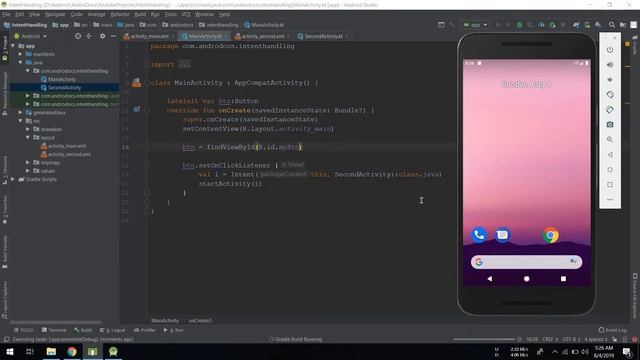
Task: Tap the Android recents navigation button
Action: pos(563,279)
